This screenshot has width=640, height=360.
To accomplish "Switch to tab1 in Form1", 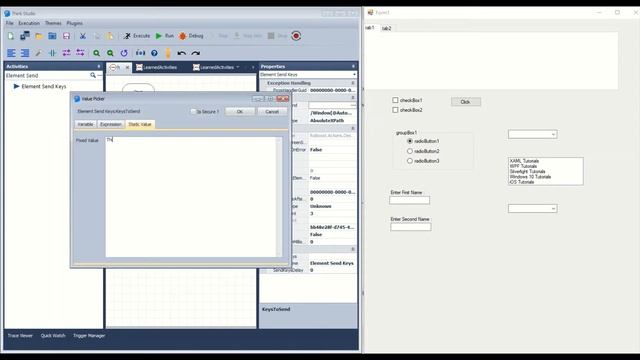I will pyautogui.click(x=370, y=28).
